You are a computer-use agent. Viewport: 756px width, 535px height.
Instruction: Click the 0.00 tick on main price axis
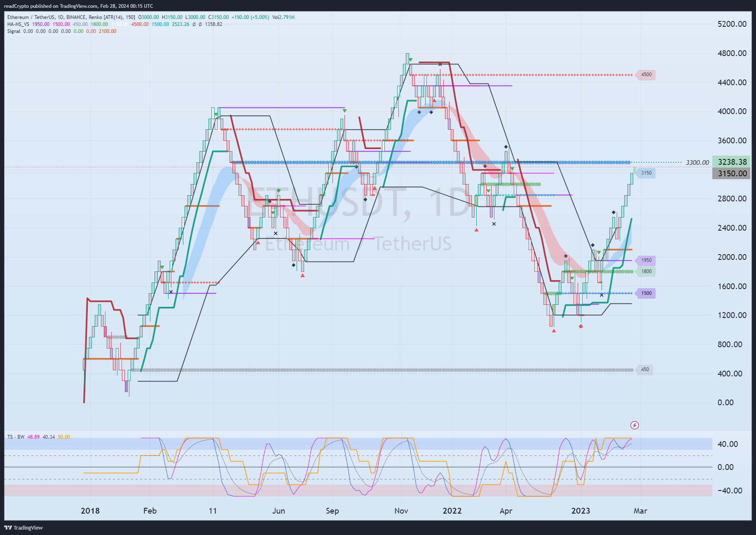point(726,402)
